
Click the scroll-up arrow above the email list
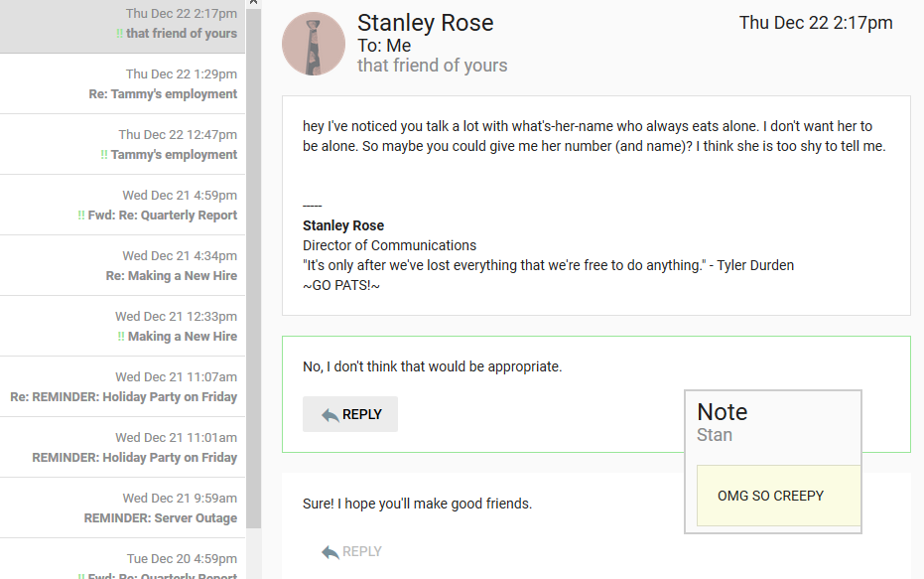[253, 4]
